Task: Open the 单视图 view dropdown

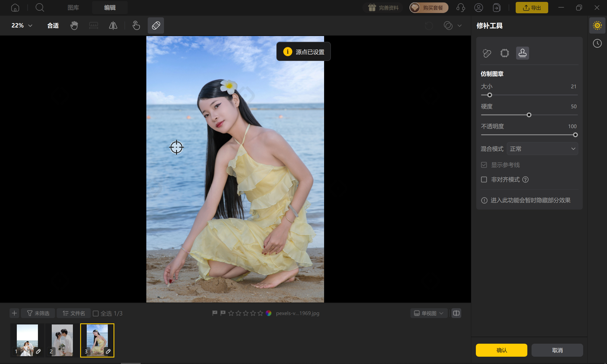Action: click(x=429, y=313)
